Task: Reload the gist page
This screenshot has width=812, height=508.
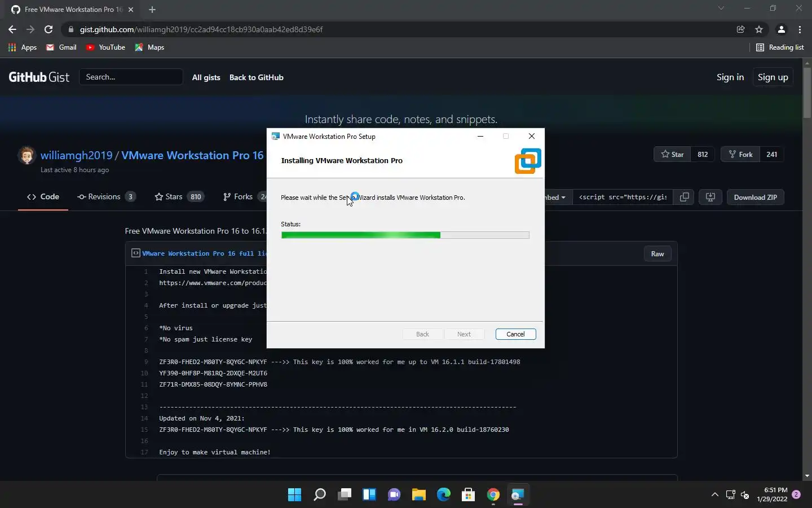Action: tap(48, 29)
